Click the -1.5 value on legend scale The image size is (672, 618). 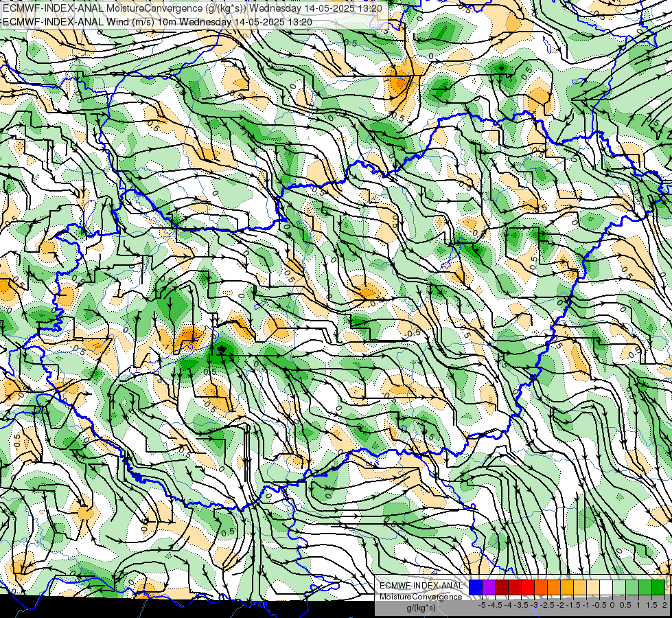tap(573, 605)
